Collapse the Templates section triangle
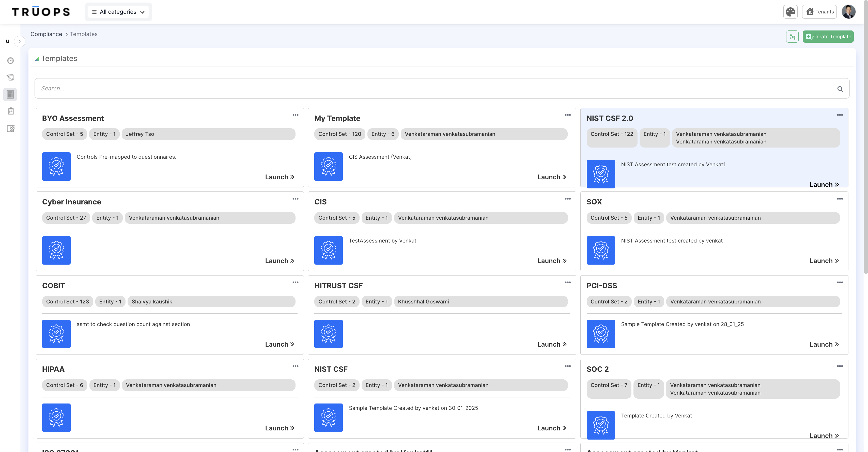Viewport: 868px width, 452px height. 37,59
